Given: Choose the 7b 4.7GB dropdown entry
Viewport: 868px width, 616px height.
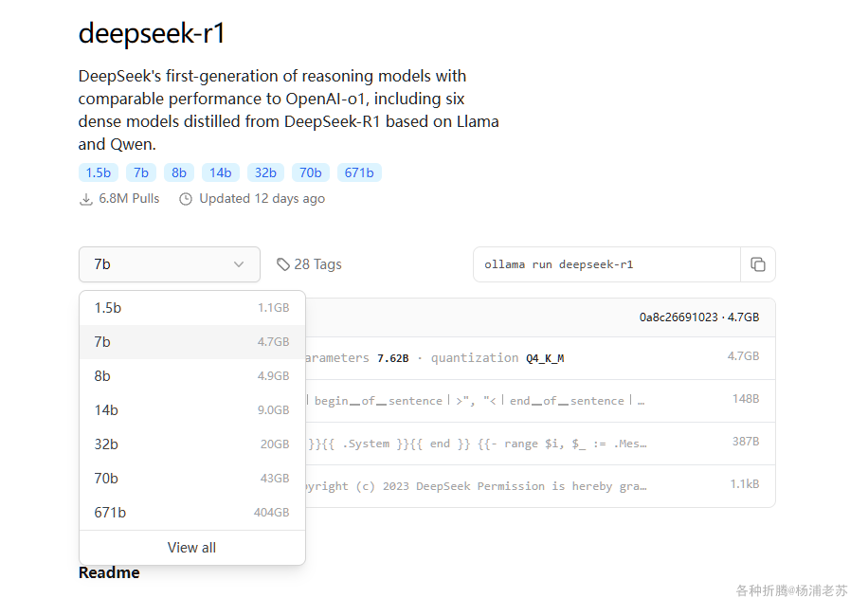Looking at the screenshot, I should tap(191, 342).
